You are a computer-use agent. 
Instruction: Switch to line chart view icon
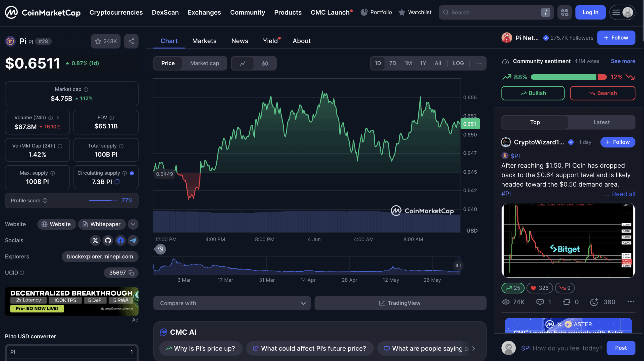[243, 63]
